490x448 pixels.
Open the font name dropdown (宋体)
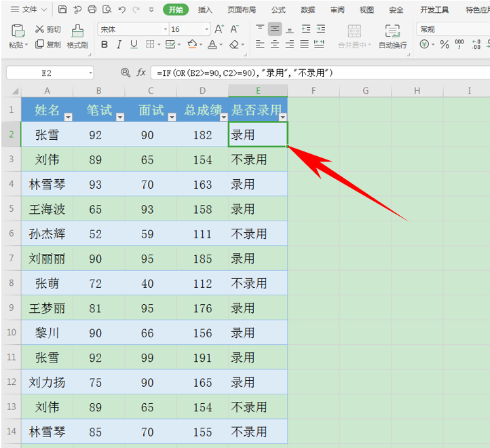click(165, 29)
